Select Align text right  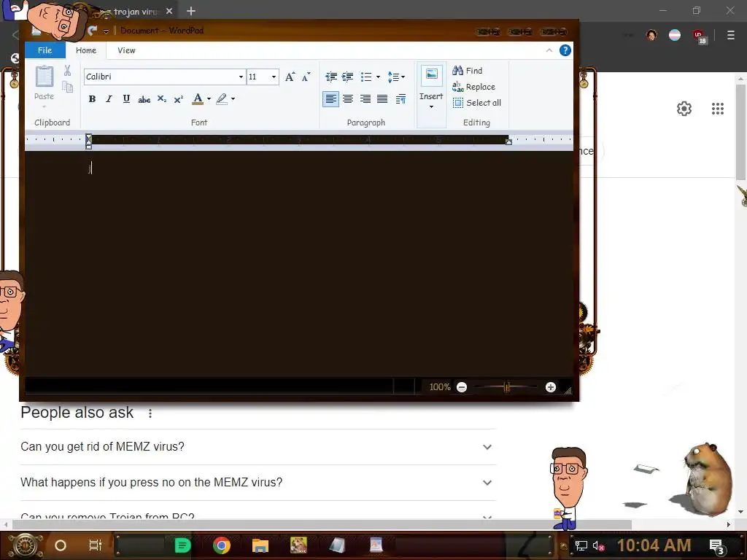[x=365, y=99]
